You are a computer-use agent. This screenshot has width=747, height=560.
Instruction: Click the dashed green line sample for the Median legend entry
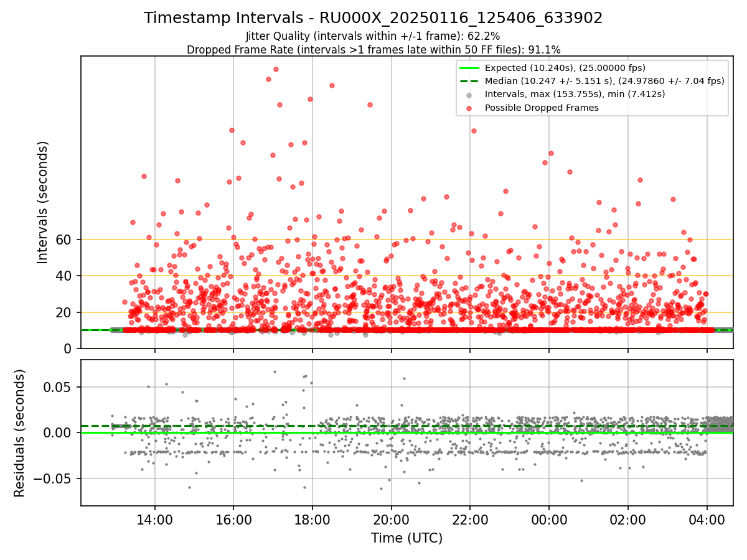click(469, 81)
